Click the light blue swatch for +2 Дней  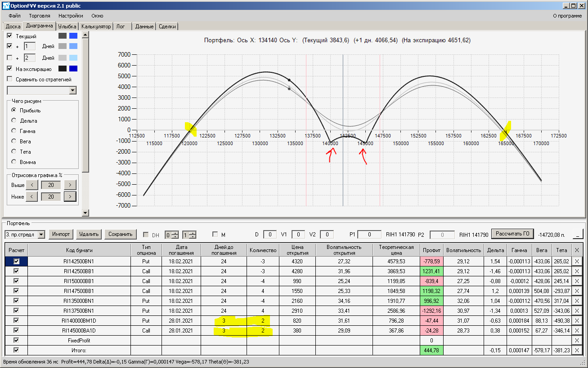73,58
